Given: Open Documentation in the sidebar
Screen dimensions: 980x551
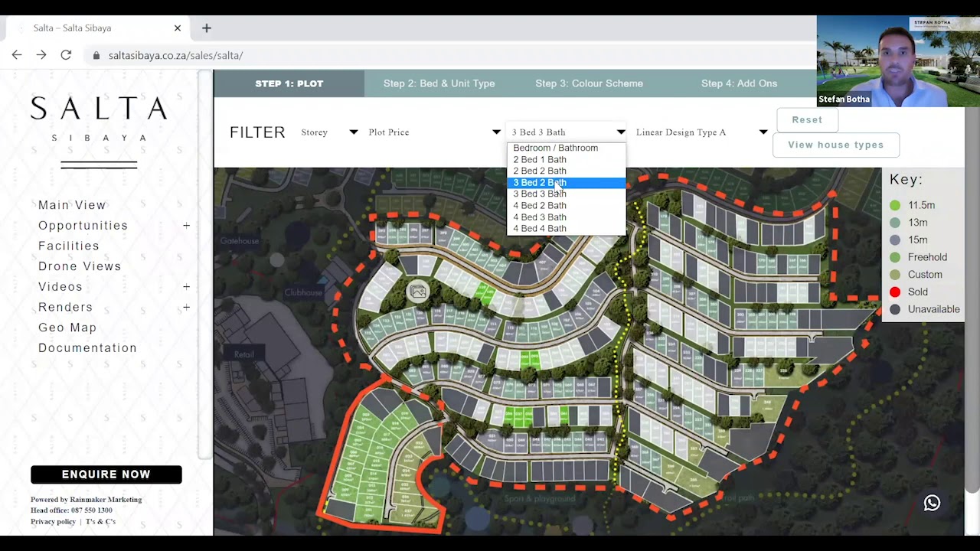Looking at the screenshot, I should click(x=87, y=348).
